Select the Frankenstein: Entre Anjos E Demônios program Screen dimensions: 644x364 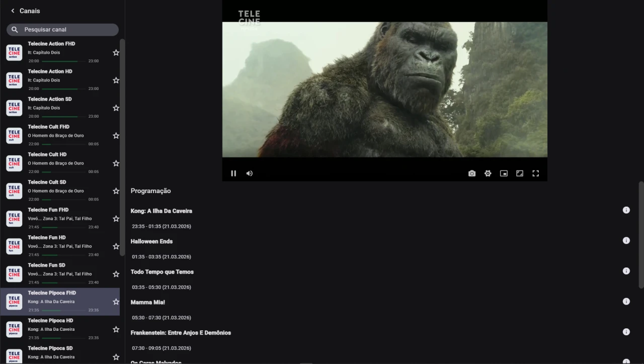[x=181, y=332]
